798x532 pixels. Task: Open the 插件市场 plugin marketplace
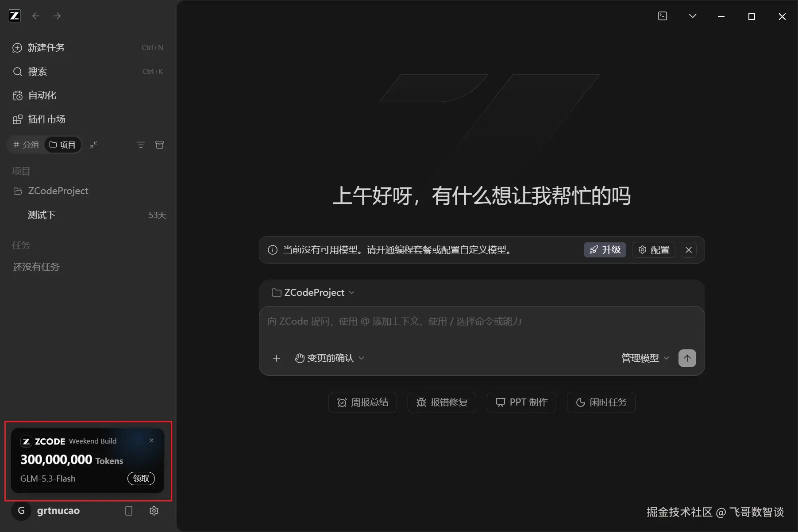(x=88, y=119)
